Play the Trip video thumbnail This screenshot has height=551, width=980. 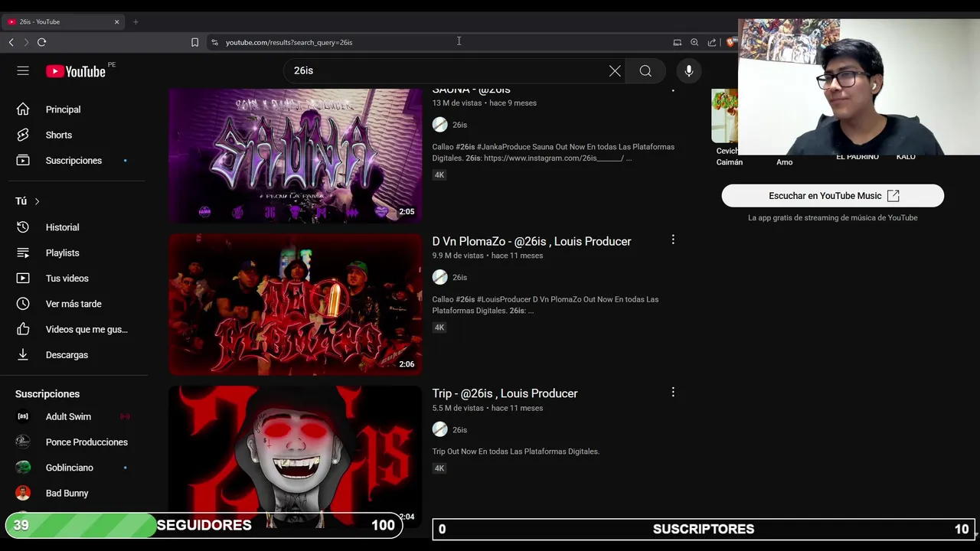click(x=295, y=456)
